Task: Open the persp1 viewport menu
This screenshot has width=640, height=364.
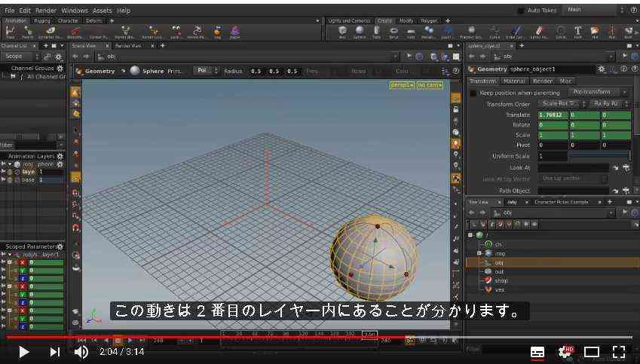Action: [402, 85]
